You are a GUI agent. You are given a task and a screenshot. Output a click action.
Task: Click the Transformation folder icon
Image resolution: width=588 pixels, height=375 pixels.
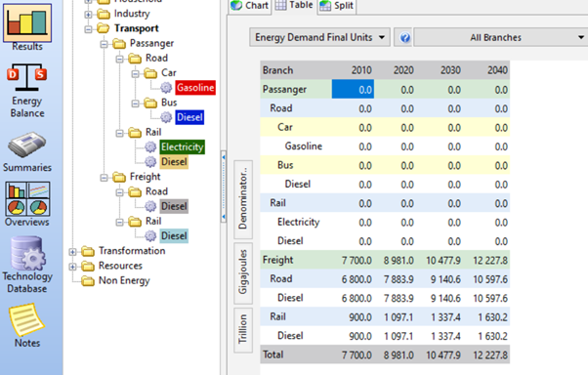(88, 251)
